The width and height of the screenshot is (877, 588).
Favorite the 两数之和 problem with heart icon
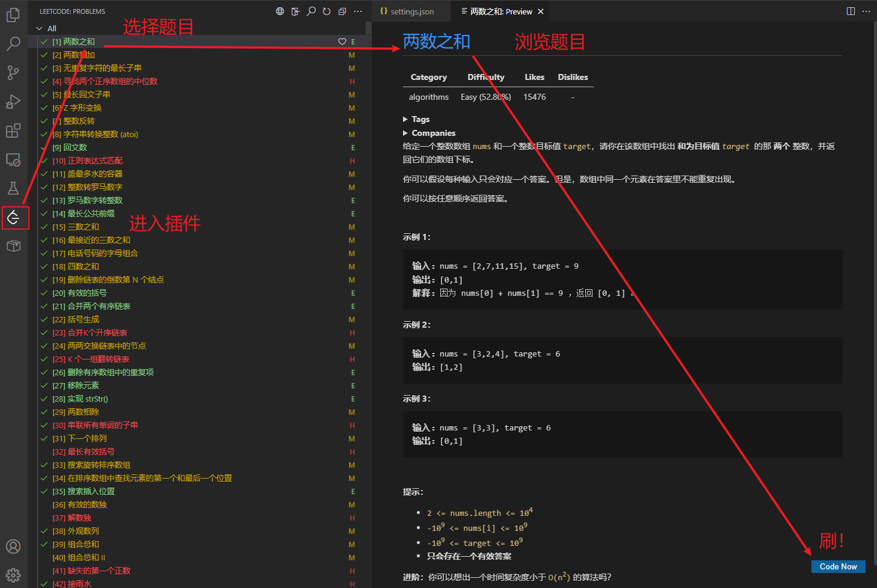tap(342, 41)
